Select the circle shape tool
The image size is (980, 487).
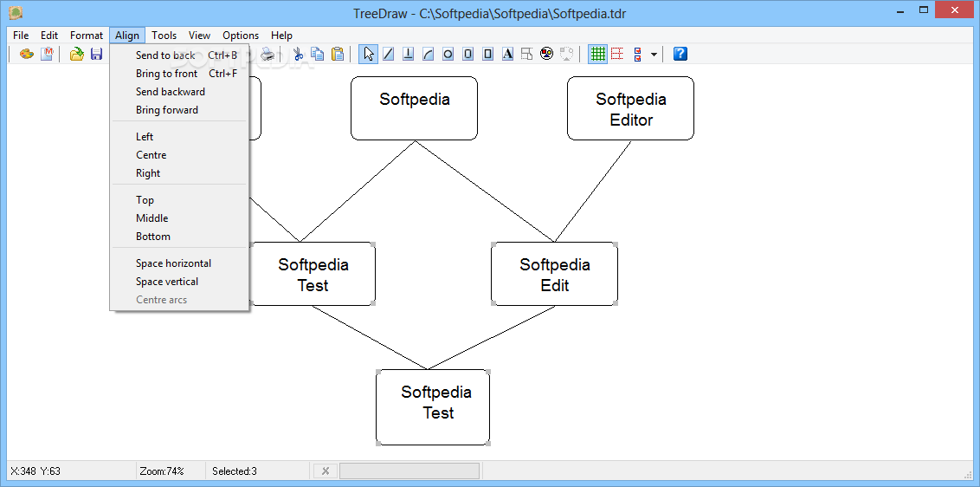point(448,54)
